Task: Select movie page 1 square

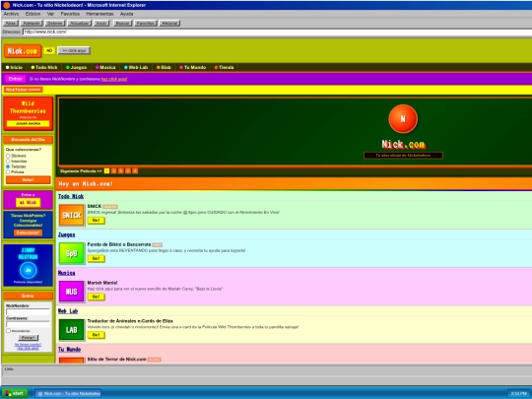Action: (x=106, y=170)
